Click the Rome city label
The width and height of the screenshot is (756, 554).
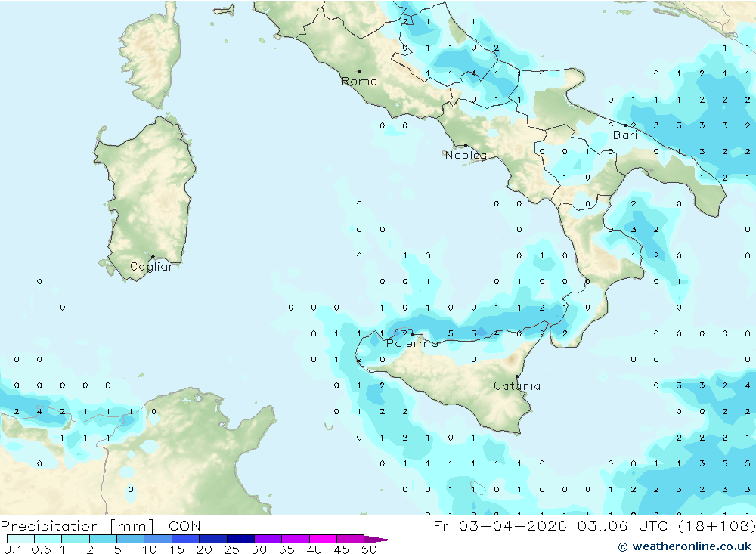pos(359,82)
